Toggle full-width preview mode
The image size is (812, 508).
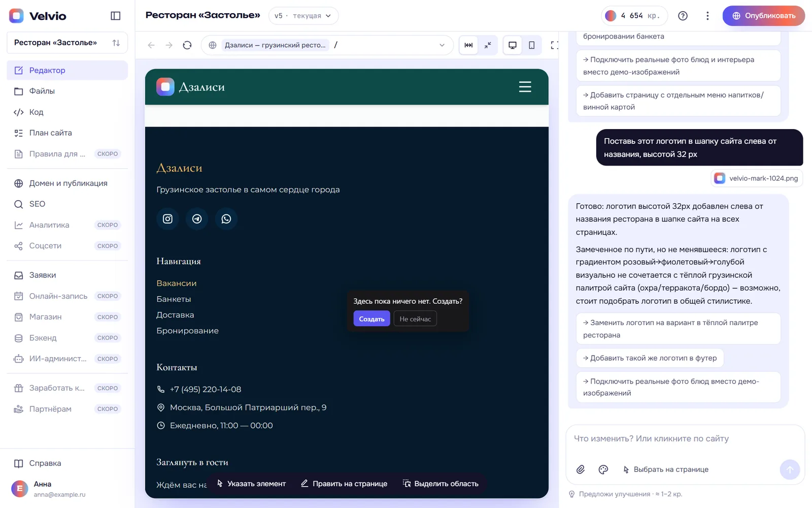click(468, 45)
